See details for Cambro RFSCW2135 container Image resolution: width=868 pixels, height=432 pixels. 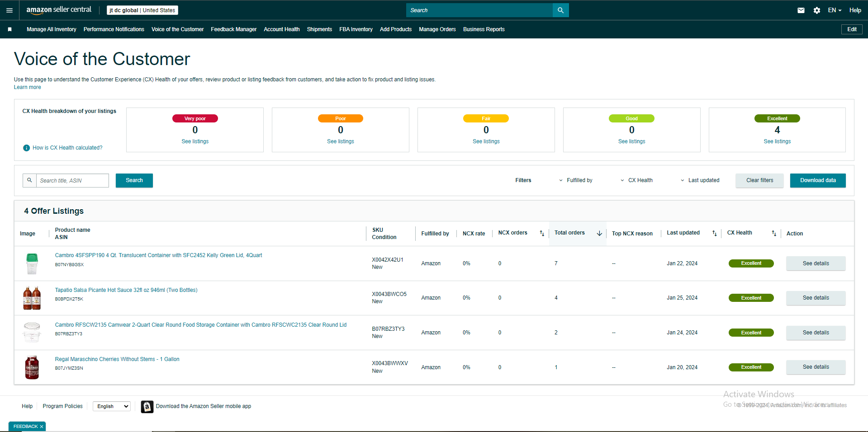point(816,333)
